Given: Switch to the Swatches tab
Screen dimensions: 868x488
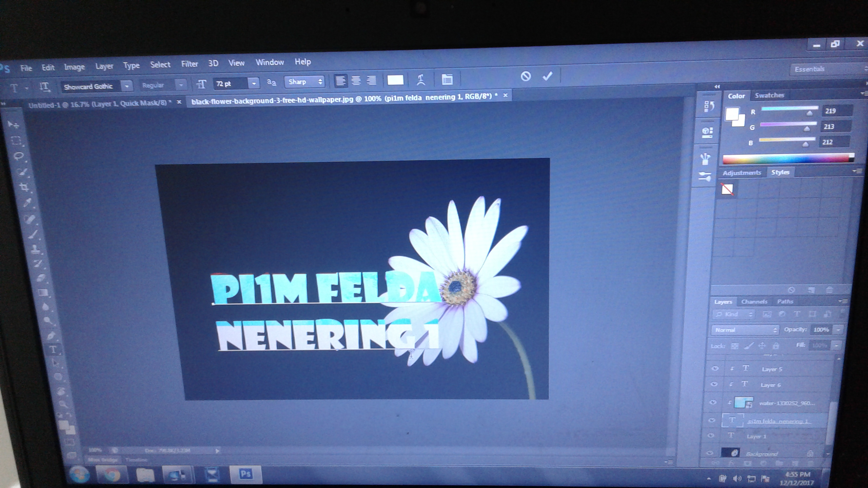Looking at the screenshot, I should (x=769, y=96).
